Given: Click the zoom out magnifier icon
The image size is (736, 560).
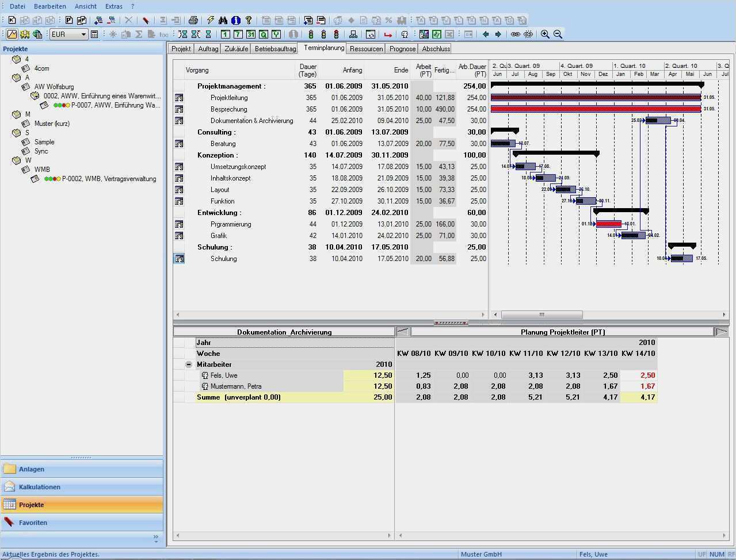Looking at the screenshot, I should [x=558, y=34].
